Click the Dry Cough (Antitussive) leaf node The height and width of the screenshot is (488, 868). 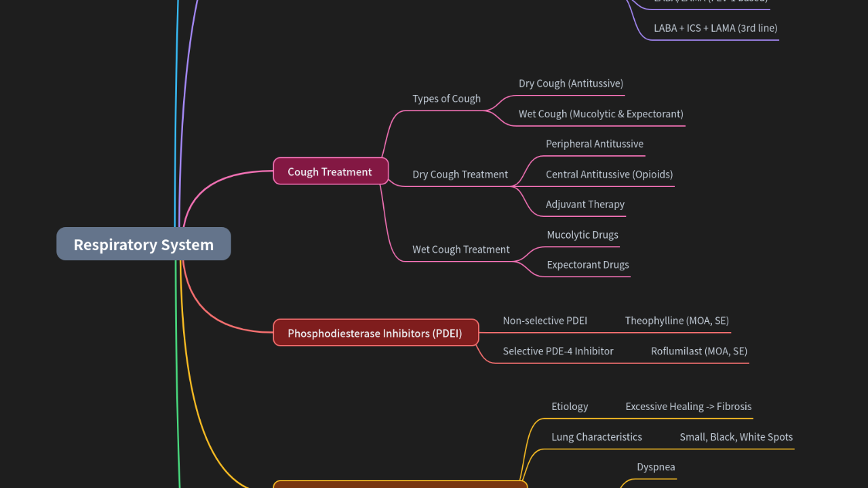570,83
